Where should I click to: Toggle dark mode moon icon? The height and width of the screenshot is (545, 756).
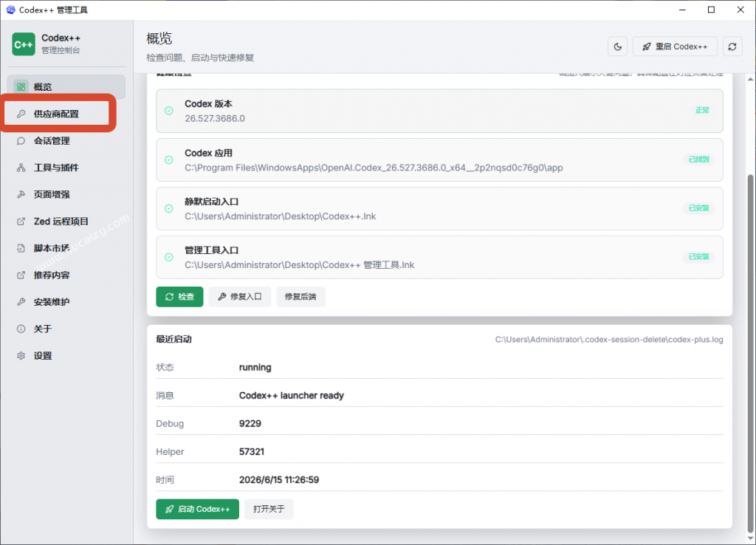click(618, 47)
